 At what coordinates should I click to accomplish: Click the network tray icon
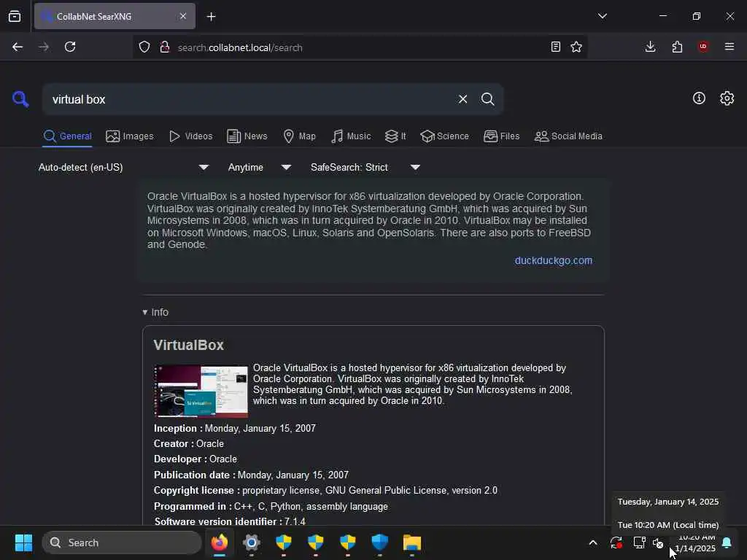pyautogui.click(x=638, y=542)
